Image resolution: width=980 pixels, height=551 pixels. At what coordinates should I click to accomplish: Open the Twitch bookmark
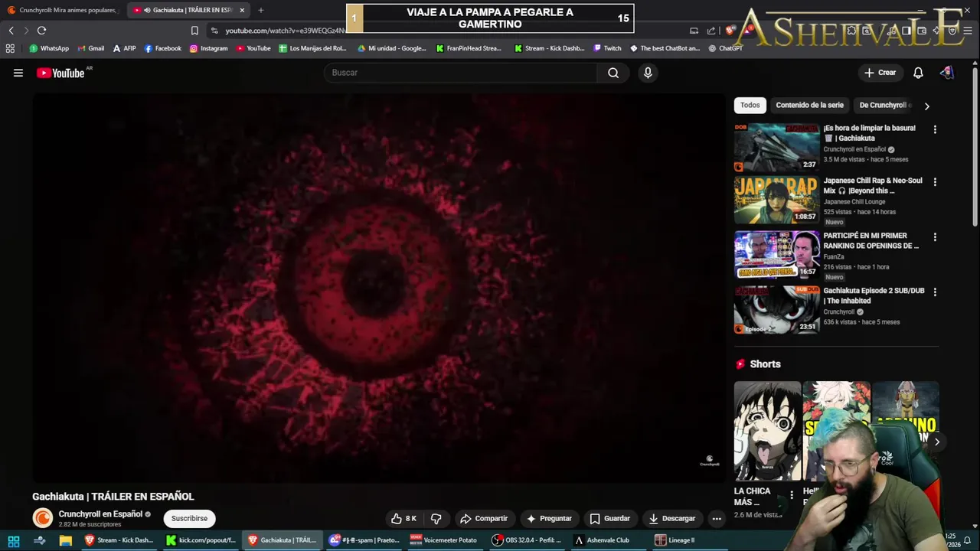(607, 48)
